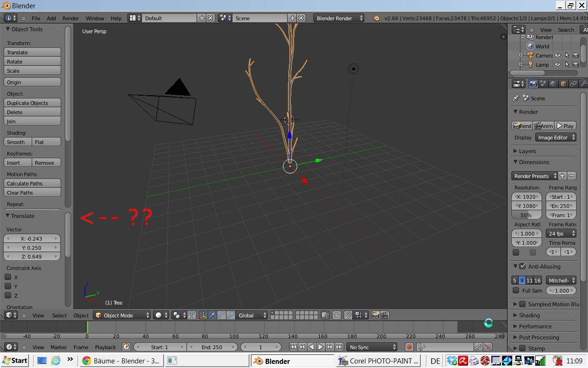The height and width of the screenshot is (368, 588).
Task: Toggle the X constraint axis checkbox
Action: pos(8,277)
